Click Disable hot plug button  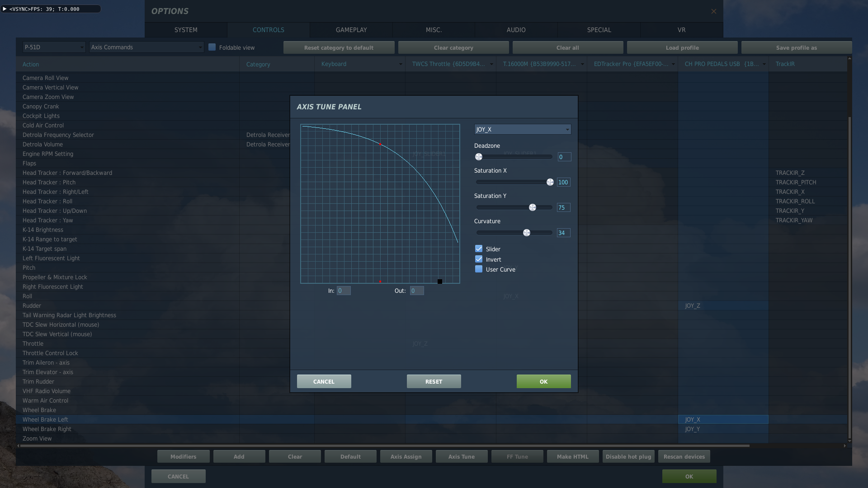628,456
